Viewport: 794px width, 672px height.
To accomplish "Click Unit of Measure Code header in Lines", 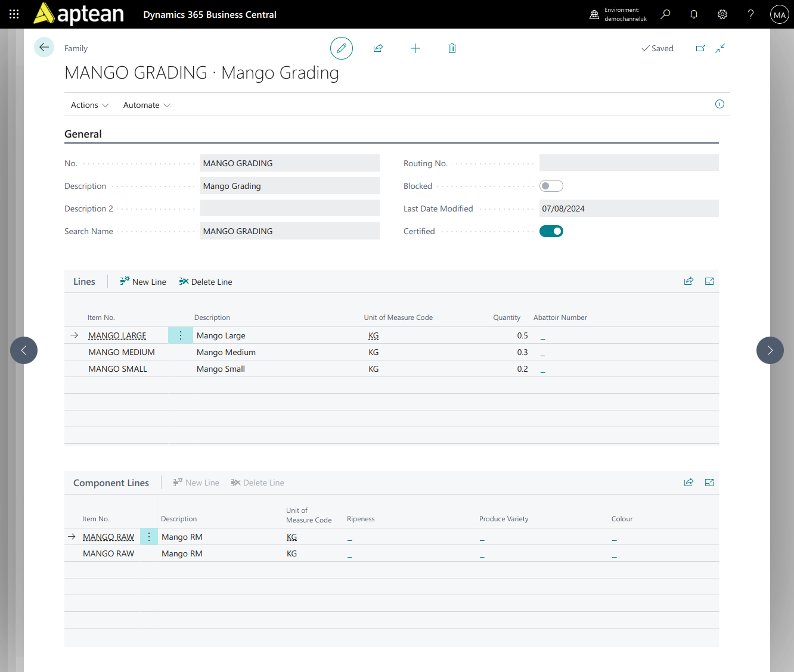I will pos(398,318).
